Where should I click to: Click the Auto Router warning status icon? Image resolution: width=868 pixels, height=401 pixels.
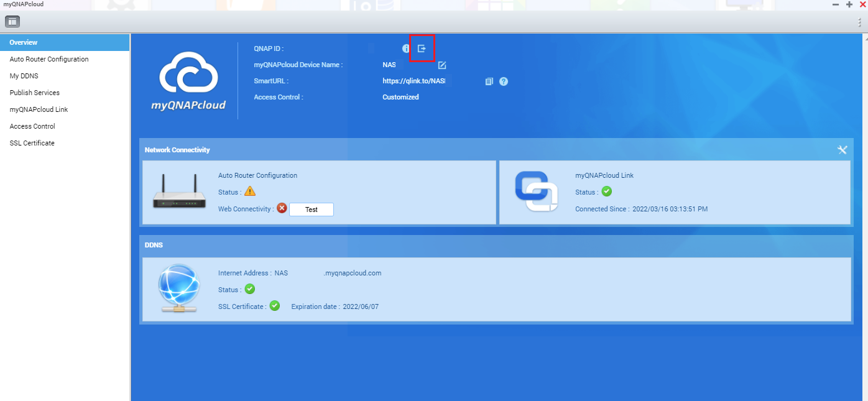pos(250,191)
